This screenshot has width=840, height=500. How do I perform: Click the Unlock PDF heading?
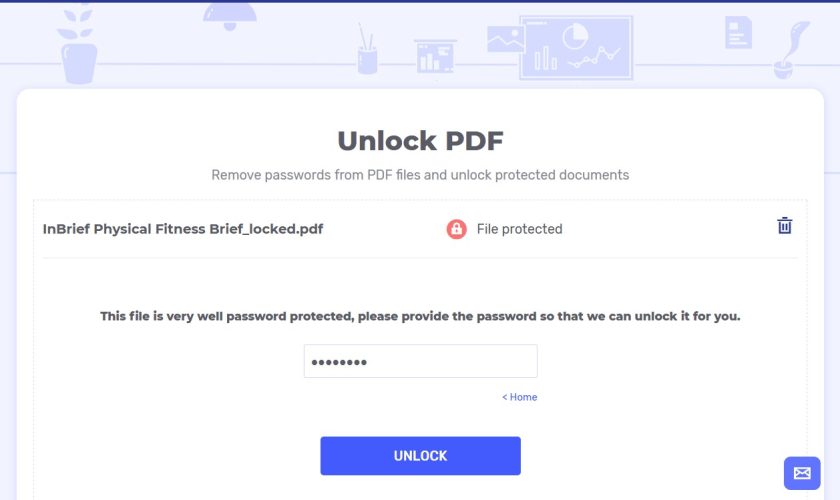[x=421, y=140]
